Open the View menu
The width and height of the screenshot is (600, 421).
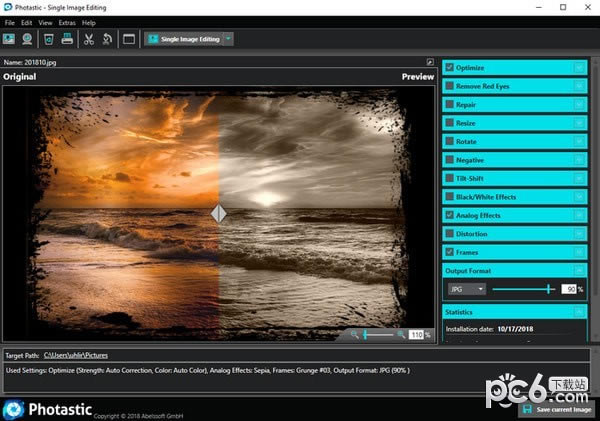click(46, 22)
